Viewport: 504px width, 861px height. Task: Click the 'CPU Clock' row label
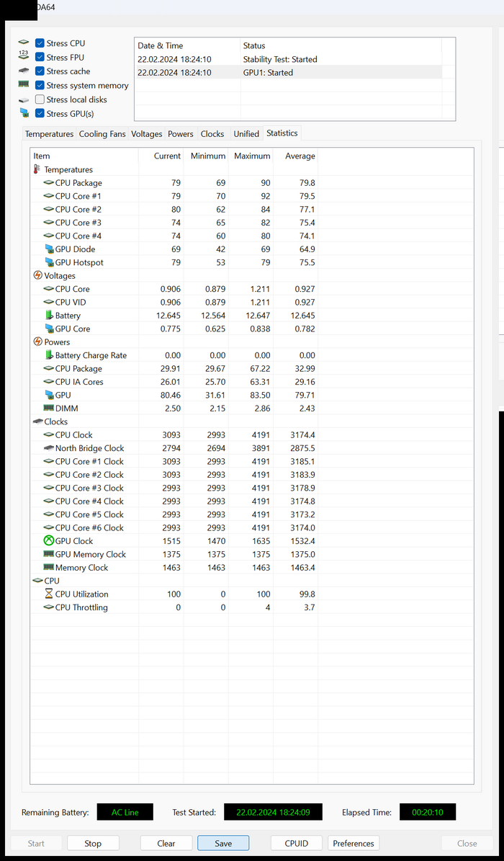tap(73, 435)
